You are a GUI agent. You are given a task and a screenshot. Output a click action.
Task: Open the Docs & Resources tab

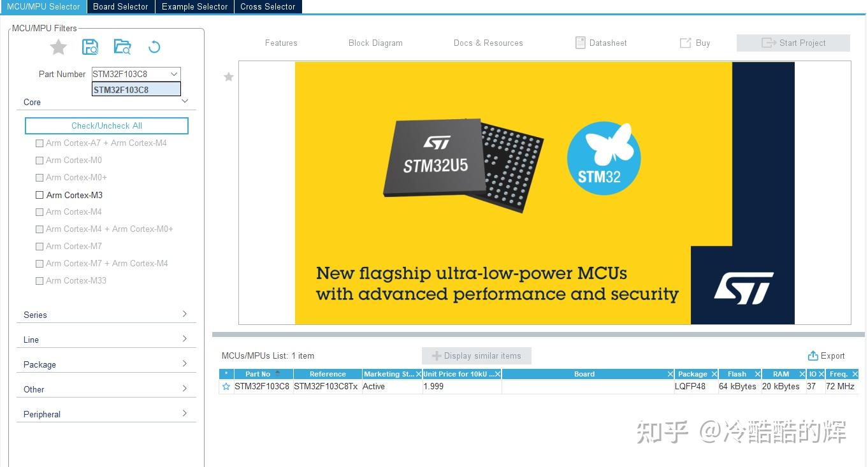[x=488, y=43]
